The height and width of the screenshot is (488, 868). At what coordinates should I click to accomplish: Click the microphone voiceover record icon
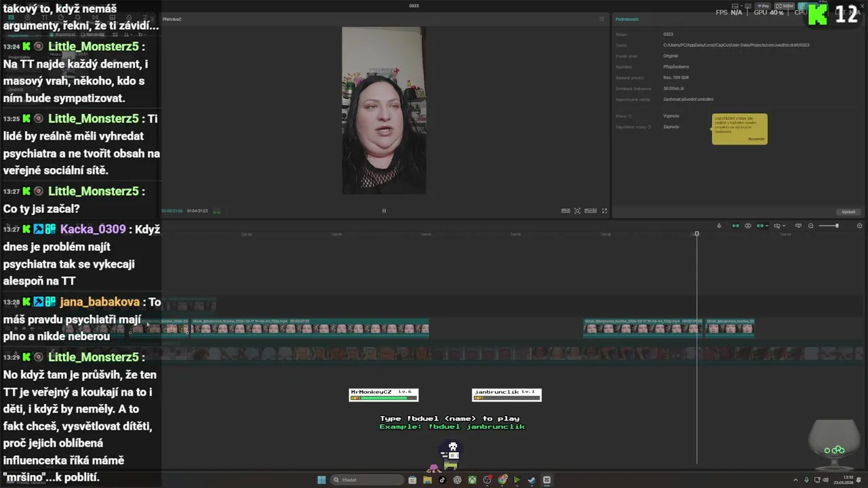click(719, 226)
